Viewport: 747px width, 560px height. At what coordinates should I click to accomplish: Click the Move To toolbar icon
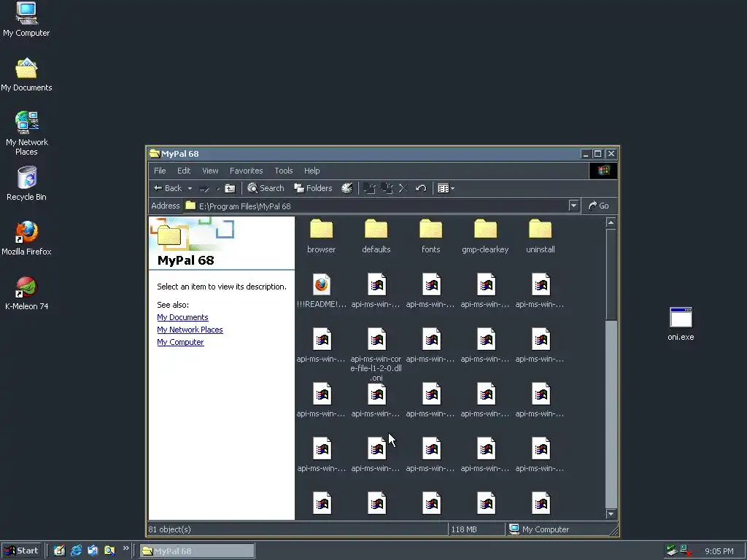369,189
